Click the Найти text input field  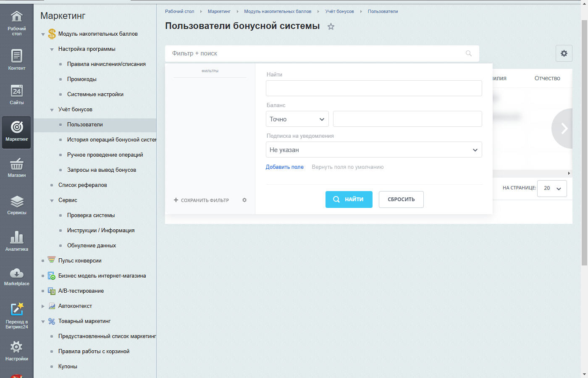(374, 88)
